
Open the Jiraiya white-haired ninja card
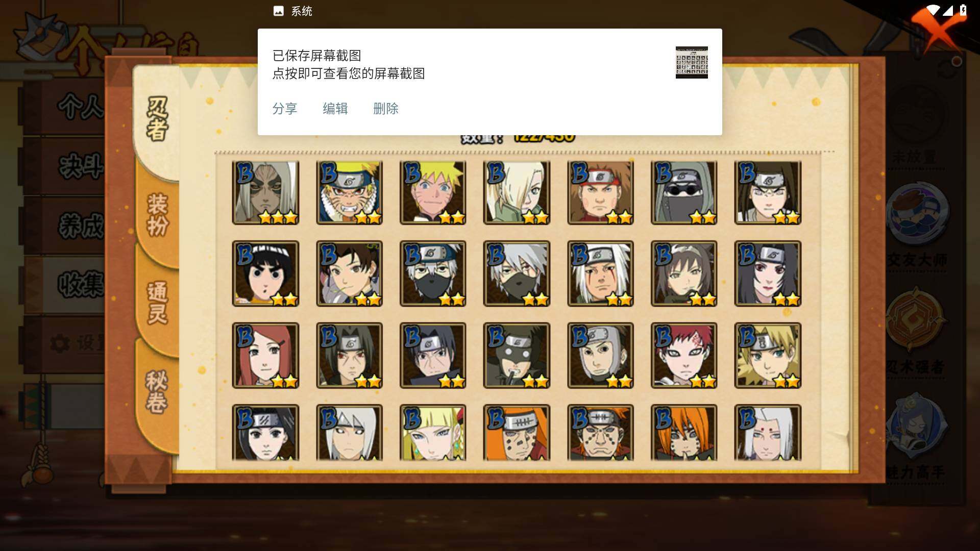[600, 273]
